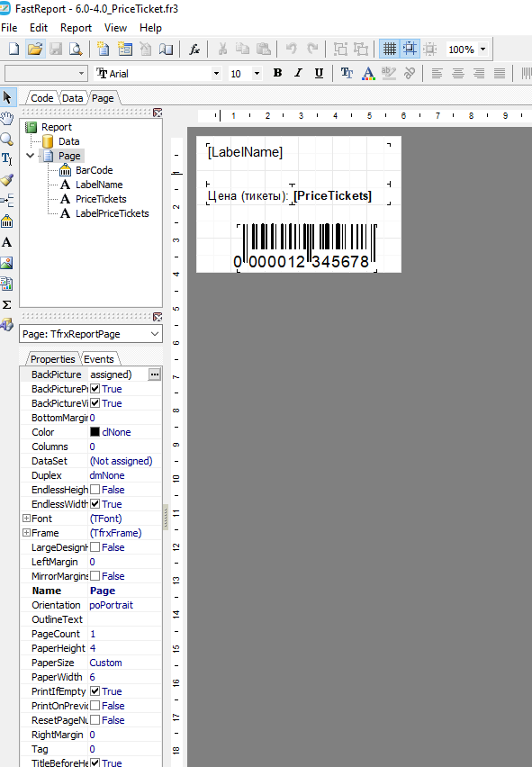Image resolution: width=532 pixels, height=767 pixels.
Task: Enable LargeDesignHeight checkbox
Action: click(95, 547)
